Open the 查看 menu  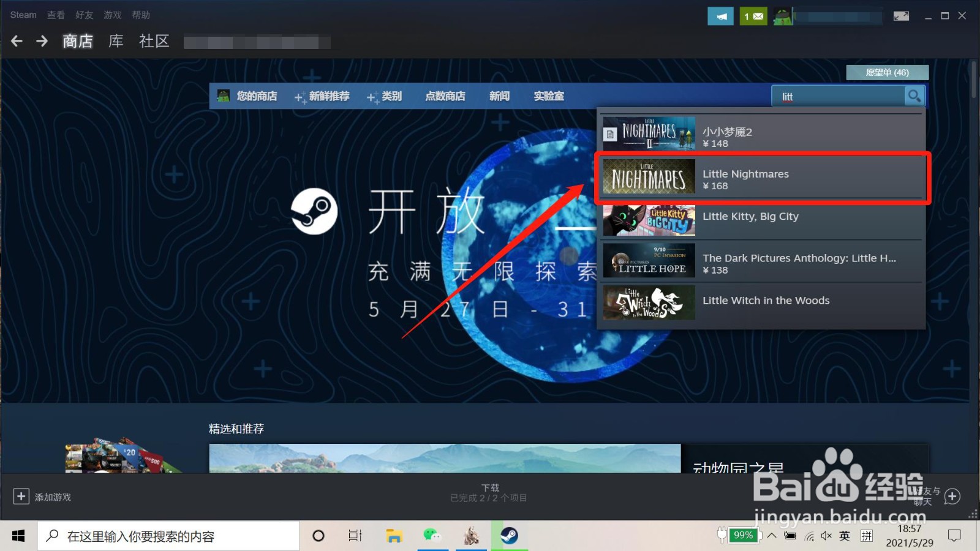[56, 15]
